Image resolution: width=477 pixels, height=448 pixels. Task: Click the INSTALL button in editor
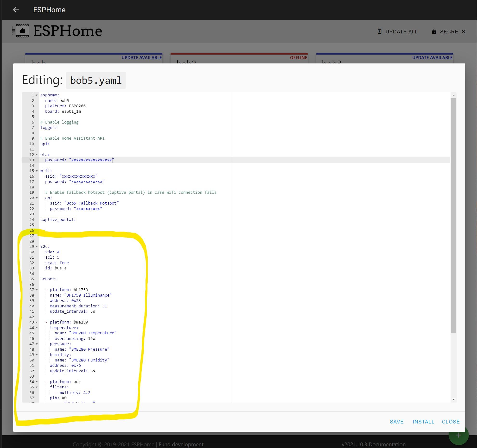tap(423, 422)
